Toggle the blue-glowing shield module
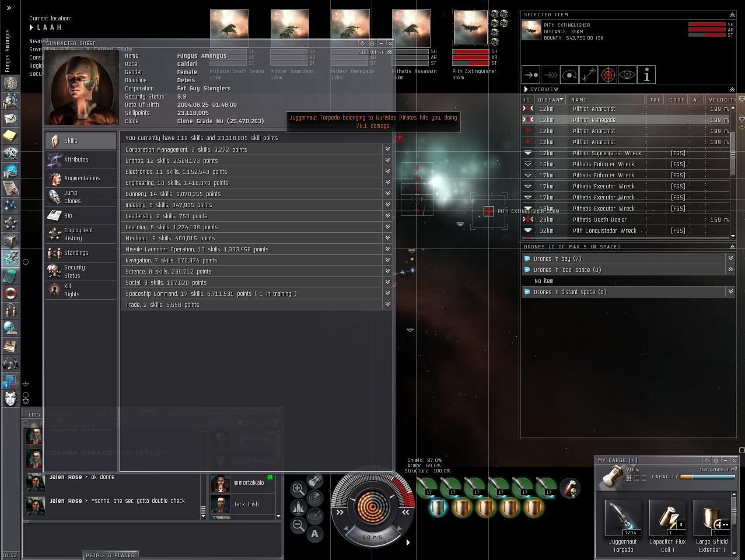745x560 pixels. [x=438, y=507]
